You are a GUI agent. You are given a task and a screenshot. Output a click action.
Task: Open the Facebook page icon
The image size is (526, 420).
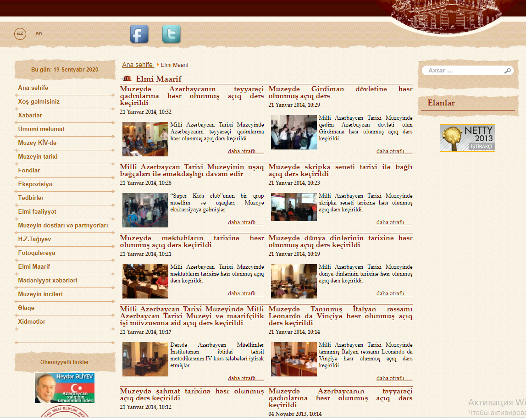pyautogui.click(x=139, y=34)
